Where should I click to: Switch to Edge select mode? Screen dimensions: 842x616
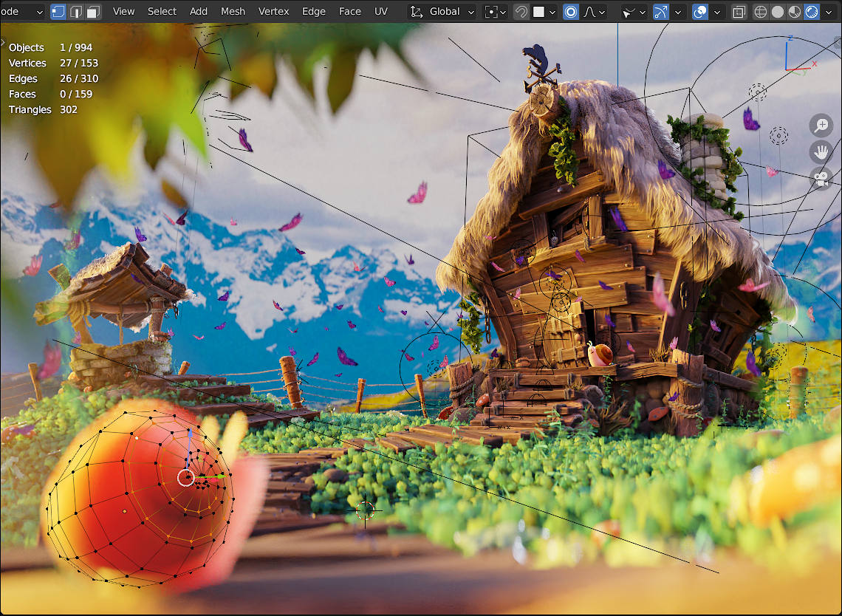click(x=76, y=12)
